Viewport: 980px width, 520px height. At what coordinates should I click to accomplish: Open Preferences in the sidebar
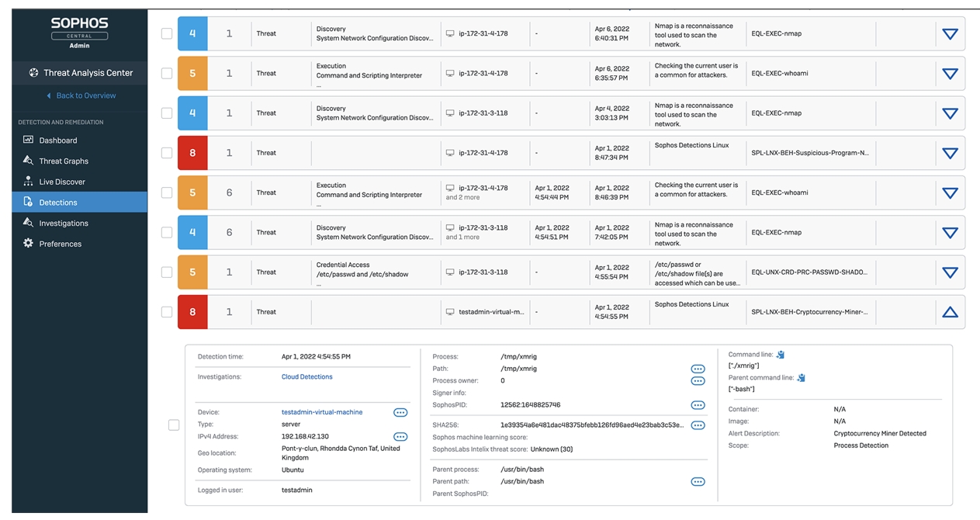pos(79,244)
